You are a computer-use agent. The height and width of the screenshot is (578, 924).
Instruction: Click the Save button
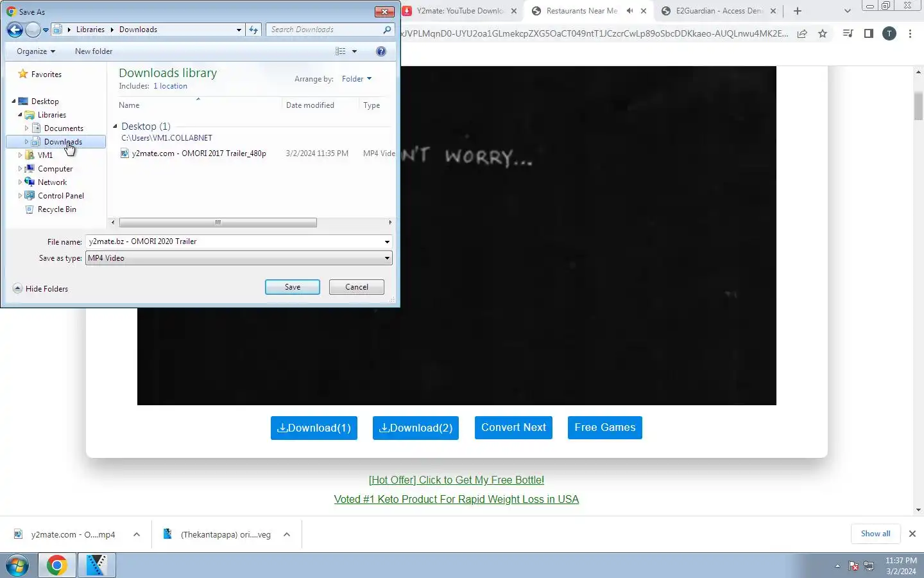[293, 287]
